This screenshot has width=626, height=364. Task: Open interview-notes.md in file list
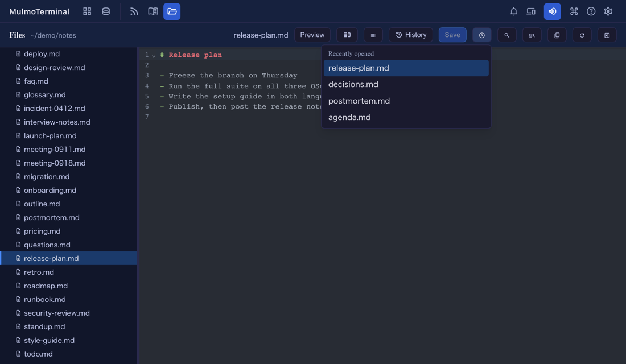point(68,122)
